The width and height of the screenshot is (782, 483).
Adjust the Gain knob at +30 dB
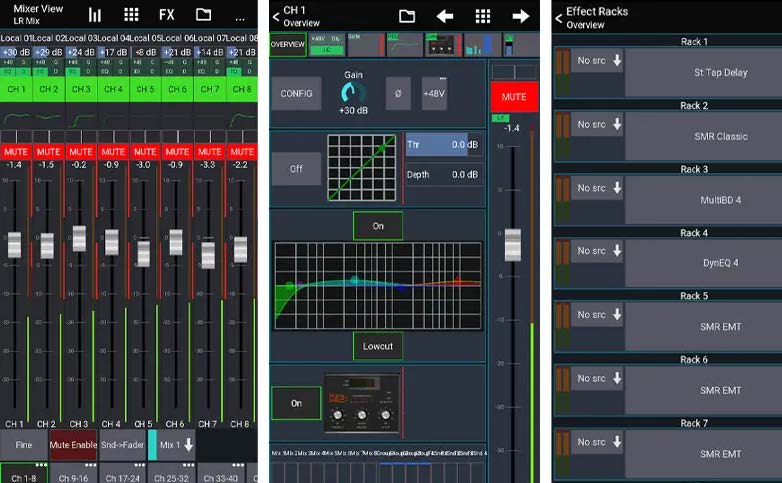pos(353,92)
